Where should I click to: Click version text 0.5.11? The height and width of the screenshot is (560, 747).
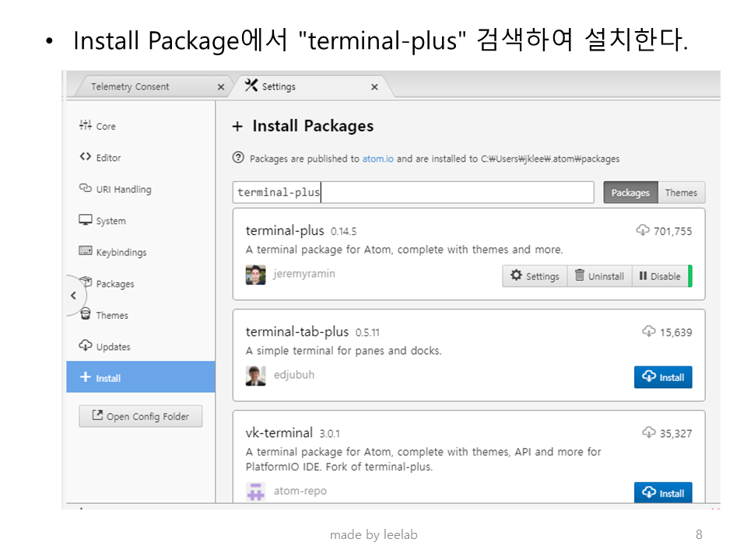point(367,332)
